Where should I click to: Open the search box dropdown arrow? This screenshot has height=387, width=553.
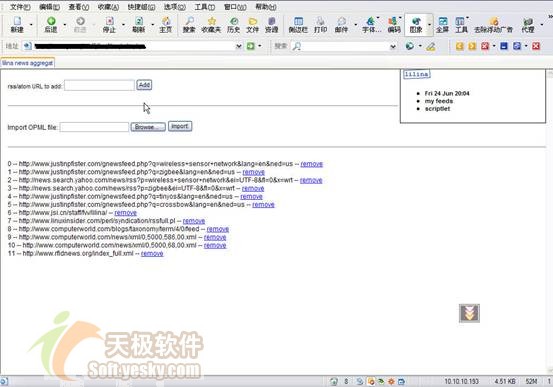(393, 46)
